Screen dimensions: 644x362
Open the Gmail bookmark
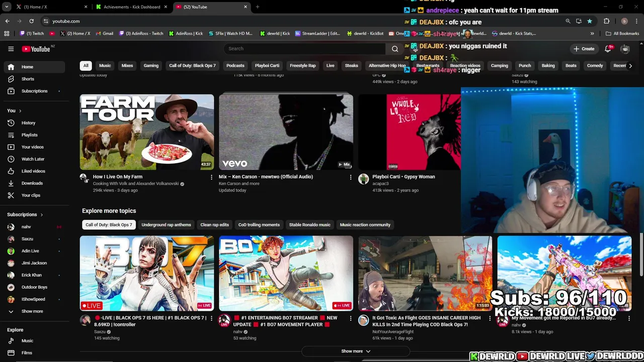pyautogui.click(x=104, y=34)
